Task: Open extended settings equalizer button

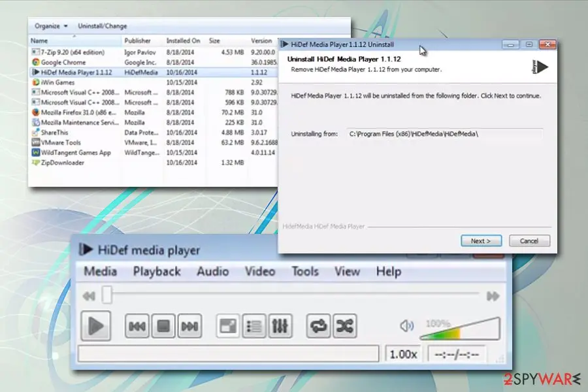Action: click(x=280, y=326)
